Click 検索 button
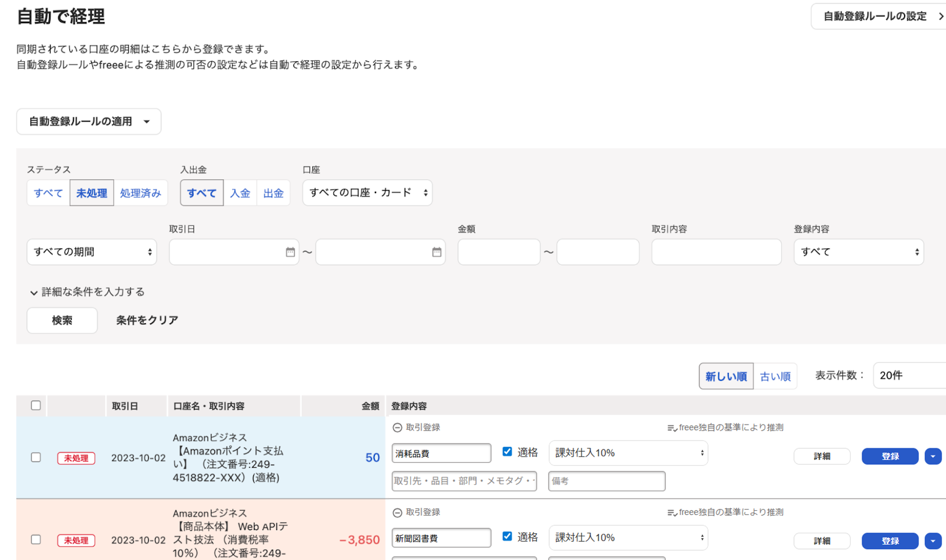 pyautogui.click(x=62, y=320)
